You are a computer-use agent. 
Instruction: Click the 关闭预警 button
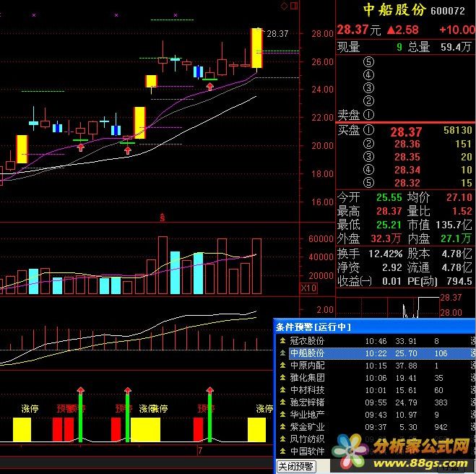pos(296,466)
